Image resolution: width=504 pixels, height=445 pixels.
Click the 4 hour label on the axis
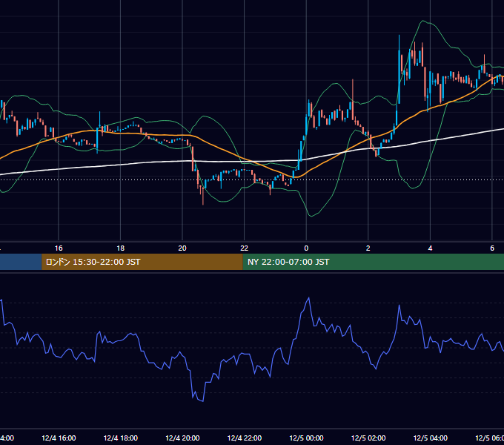[x=430, y=248]
